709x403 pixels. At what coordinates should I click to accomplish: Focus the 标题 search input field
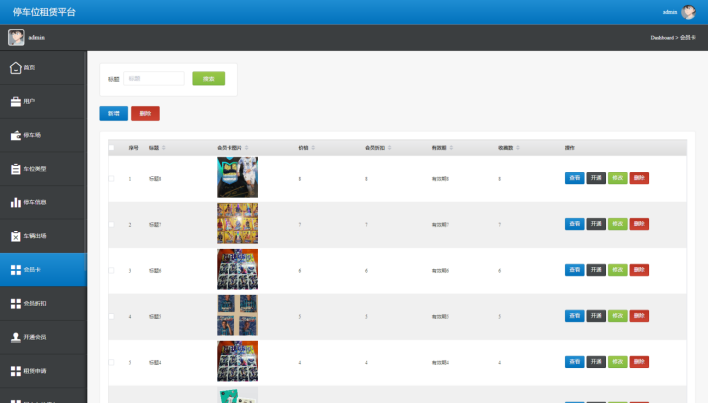154,79
